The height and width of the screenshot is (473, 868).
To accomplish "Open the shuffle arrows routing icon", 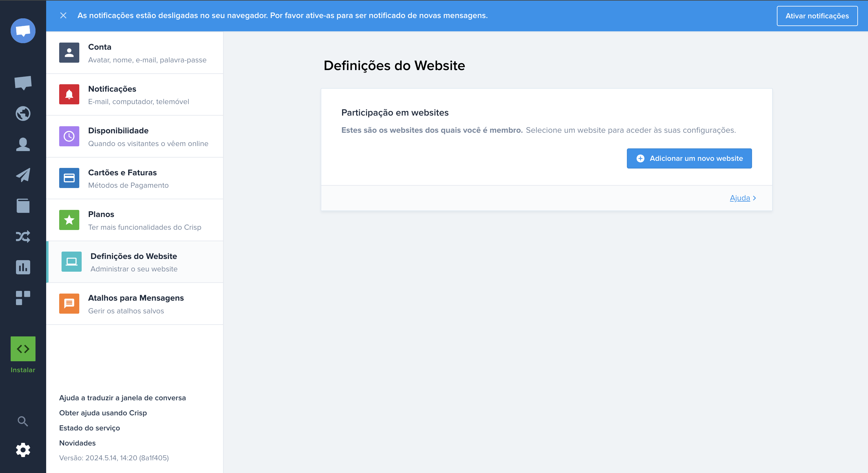I will [23, 237].
